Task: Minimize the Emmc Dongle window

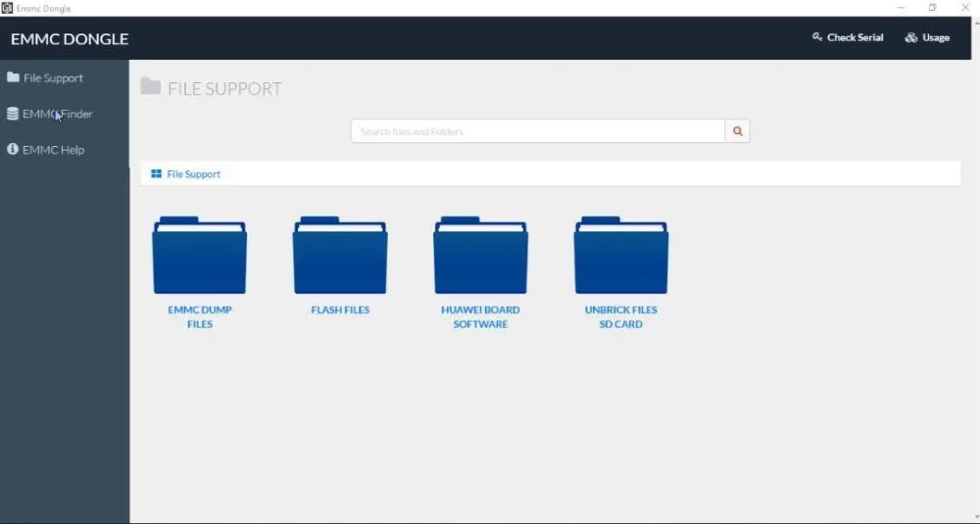Action: pyautogui.click(x=901, y=8)
